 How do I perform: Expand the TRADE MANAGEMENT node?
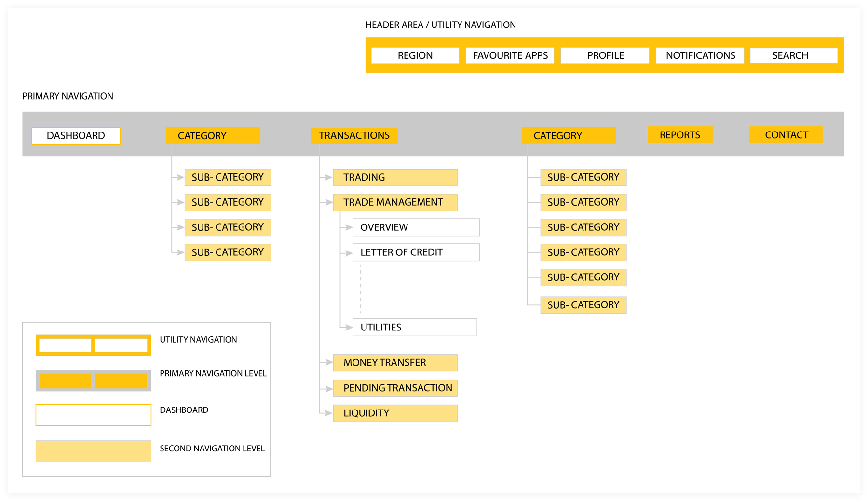click(x=395, y=202)
